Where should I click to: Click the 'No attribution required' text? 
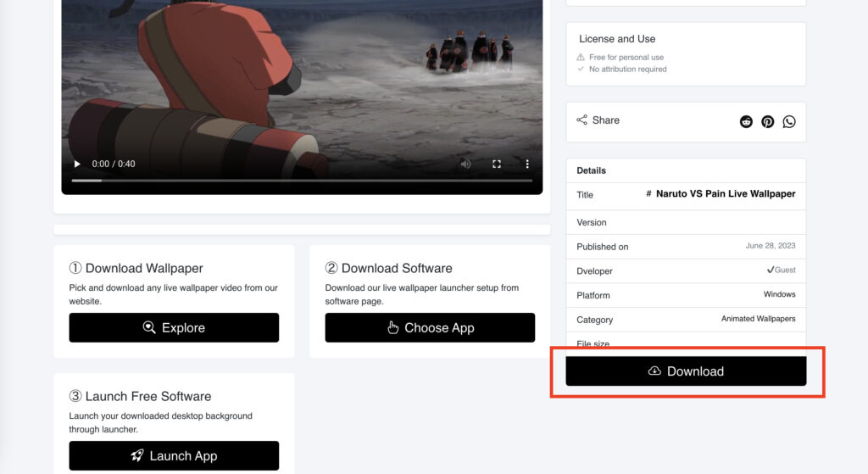point(628,70)
